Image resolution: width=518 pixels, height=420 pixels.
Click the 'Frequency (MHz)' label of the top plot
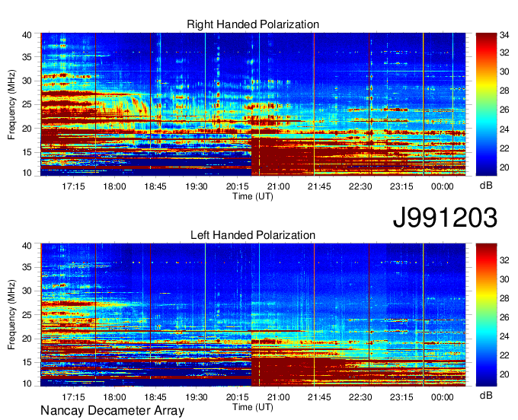[x=11, y=104]
